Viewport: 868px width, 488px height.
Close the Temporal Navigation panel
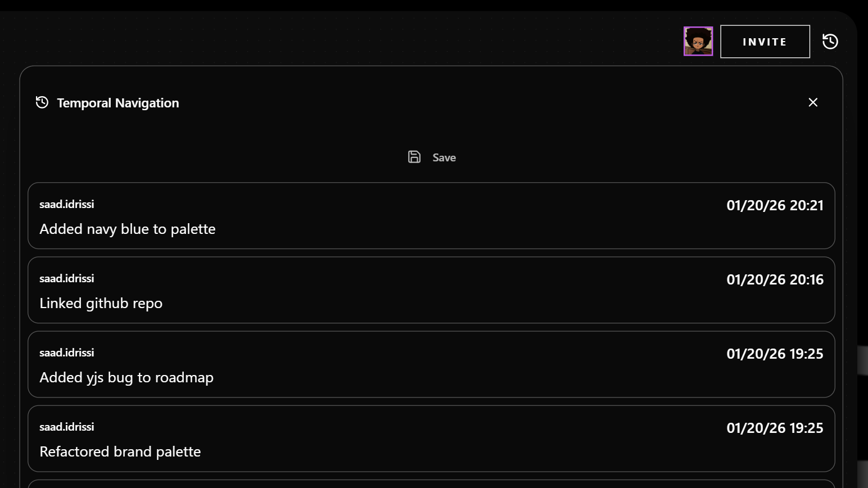(x=813, y=102)
